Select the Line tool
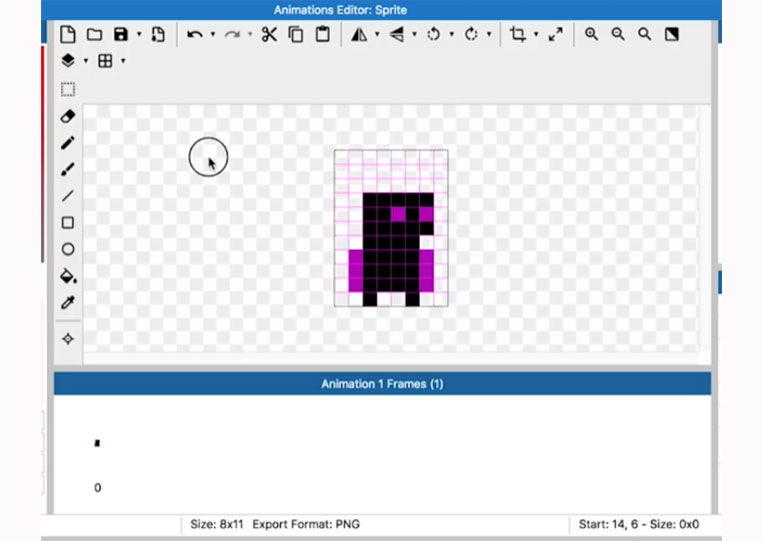The width and height of the screenshot is (763, 541). [x=68, y=196]
